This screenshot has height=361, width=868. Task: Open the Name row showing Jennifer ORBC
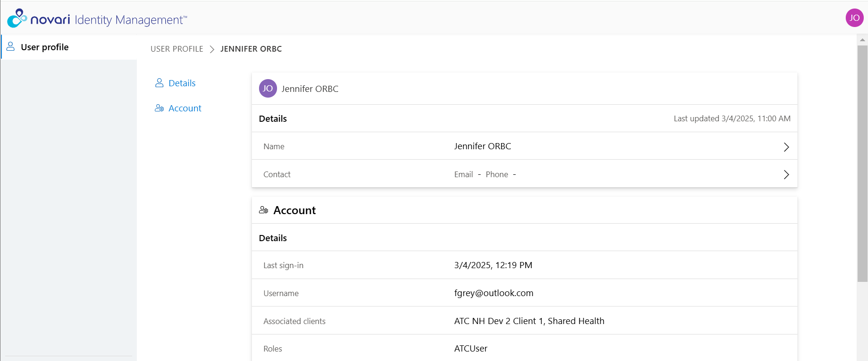click(x=525, y=146)
